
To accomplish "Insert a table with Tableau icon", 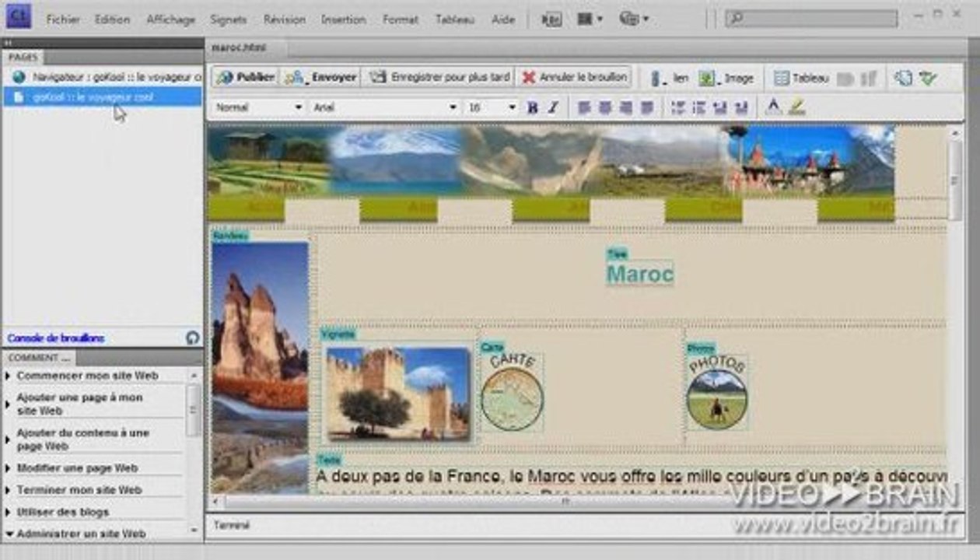I will point(801,79).
